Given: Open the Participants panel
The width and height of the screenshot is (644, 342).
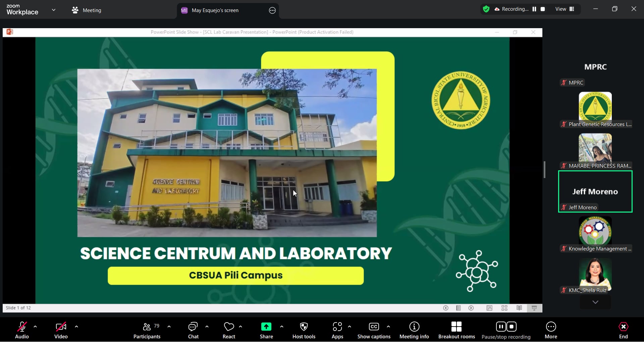Looking at the screenshot, I should pos(147,330).
